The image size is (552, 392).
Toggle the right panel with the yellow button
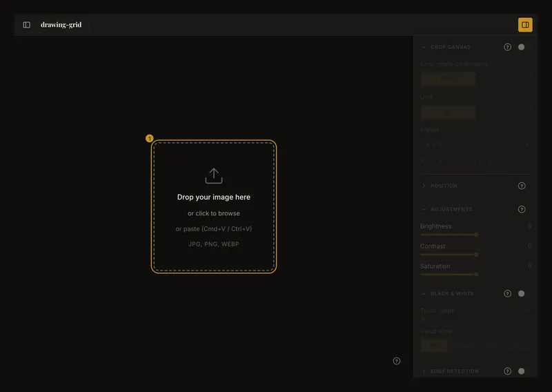coord(525,25)
